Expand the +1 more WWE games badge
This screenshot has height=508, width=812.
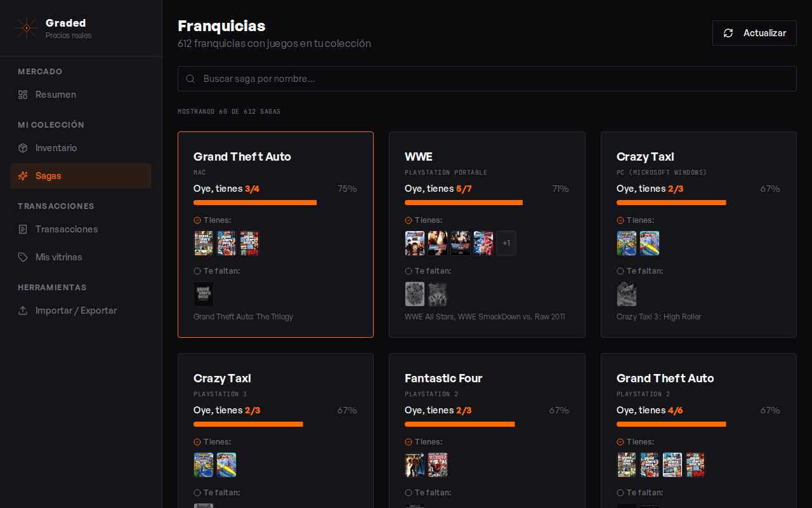(x=506, y=243)
